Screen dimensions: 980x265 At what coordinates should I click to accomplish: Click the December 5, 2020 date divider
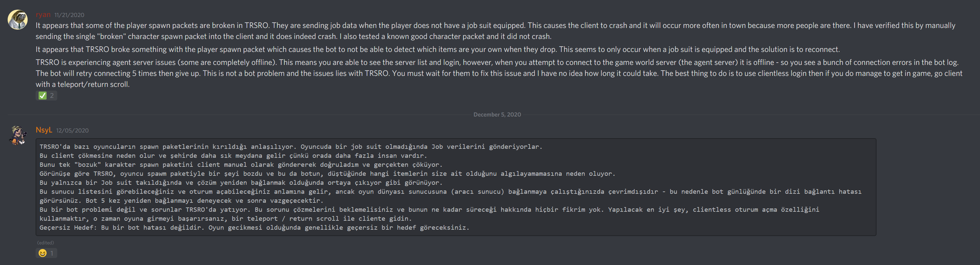(497, 115)
